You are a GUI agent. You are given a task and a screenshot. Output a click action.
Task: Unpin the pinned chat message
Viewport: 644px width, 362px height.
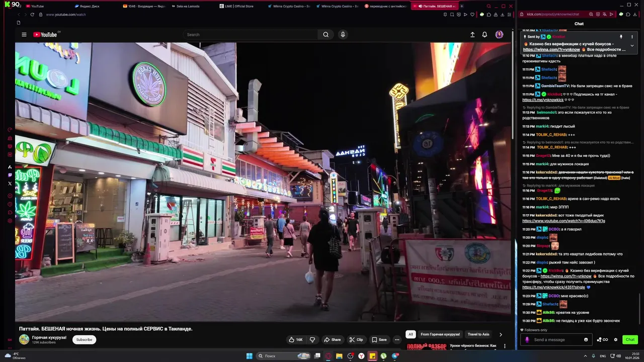tap(621, 37)
